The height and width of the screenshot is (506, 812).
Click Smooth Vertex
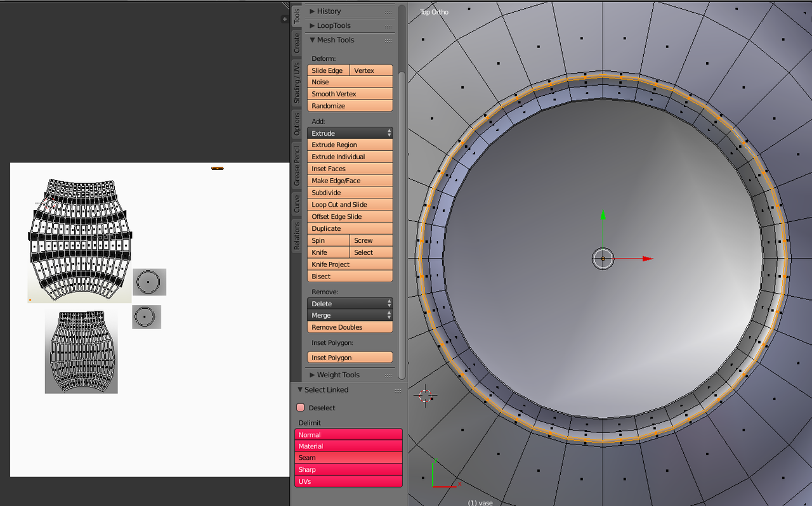(350, 94)
